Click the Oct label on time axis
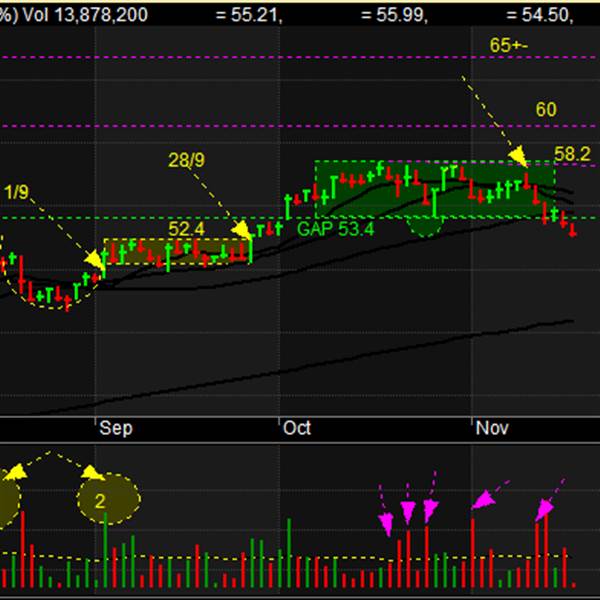The width and height of the screenshot is (600, 600). pyautogui.click(x=297, y=428)
